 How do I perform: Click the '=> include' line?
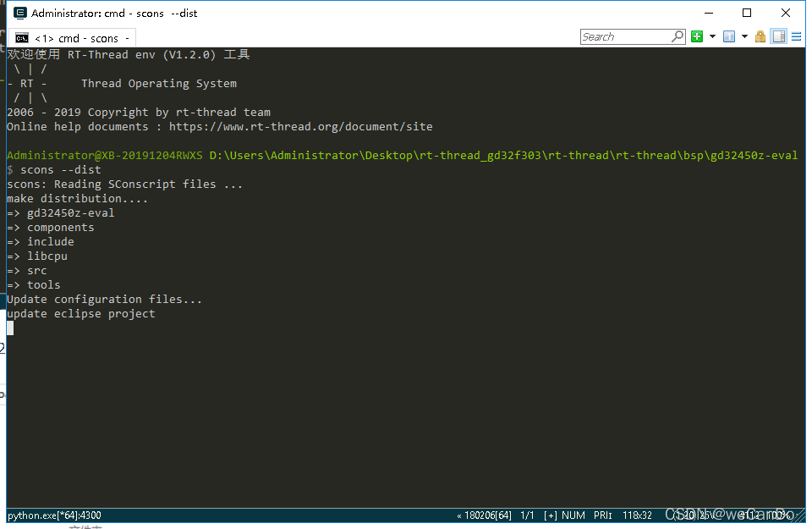pyautogui.click(x=41, y=242)
